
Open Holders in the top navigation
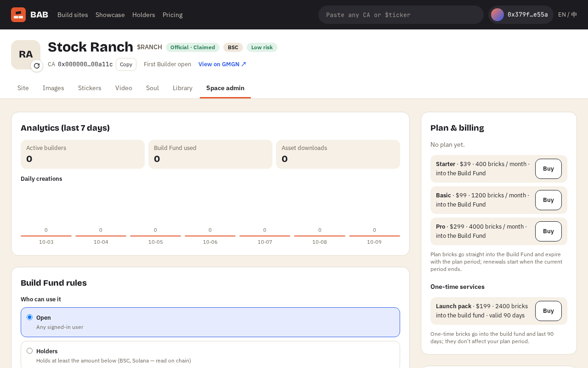pos(144,15)
